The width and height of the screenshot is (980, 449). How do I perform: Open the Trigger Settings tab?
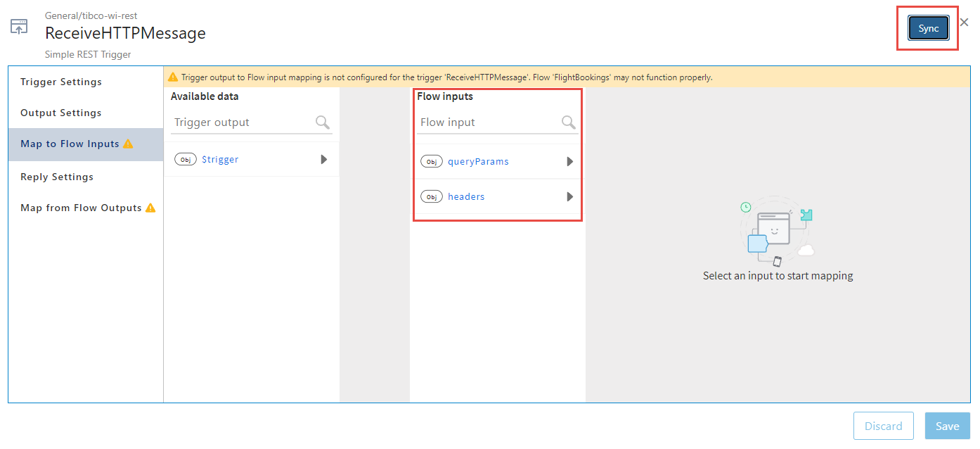[x=61, y=82]
